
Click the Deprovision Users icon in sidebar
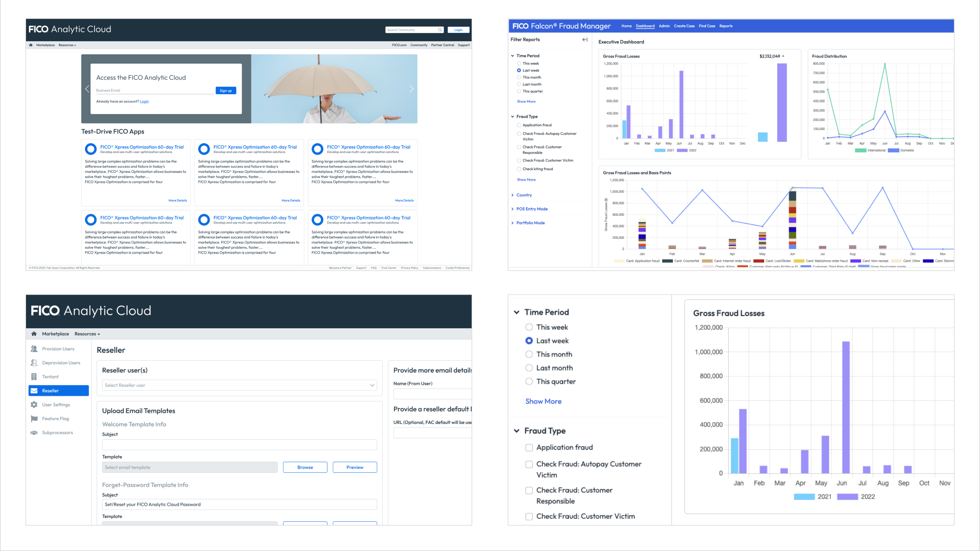pyautogui.click(x=34, y=363)
